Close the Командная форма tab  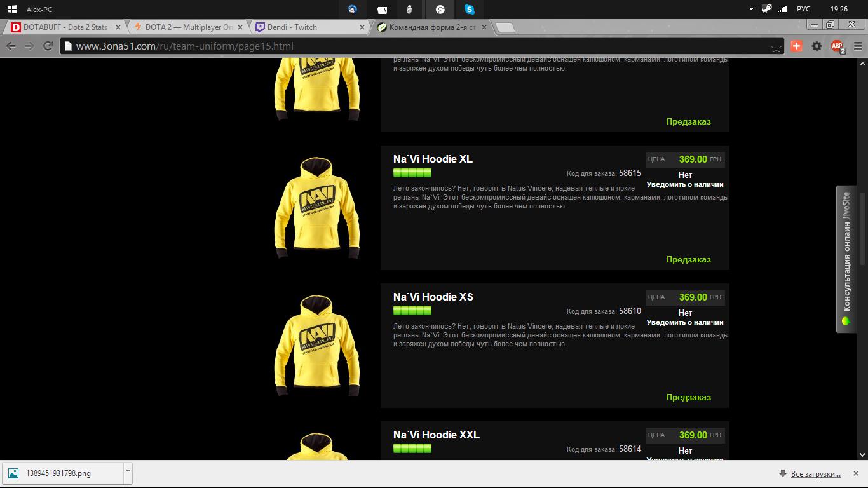[484, 27]
